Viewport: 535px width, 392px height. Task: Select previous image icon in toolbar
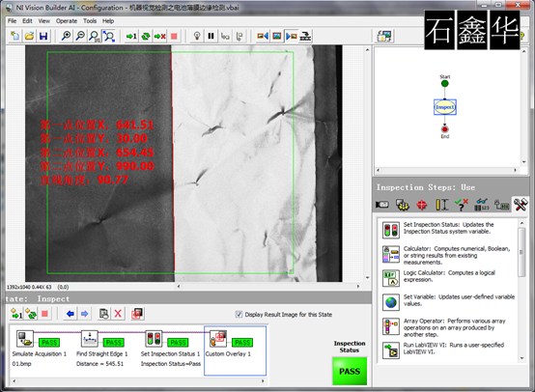(x=263, y=36)
